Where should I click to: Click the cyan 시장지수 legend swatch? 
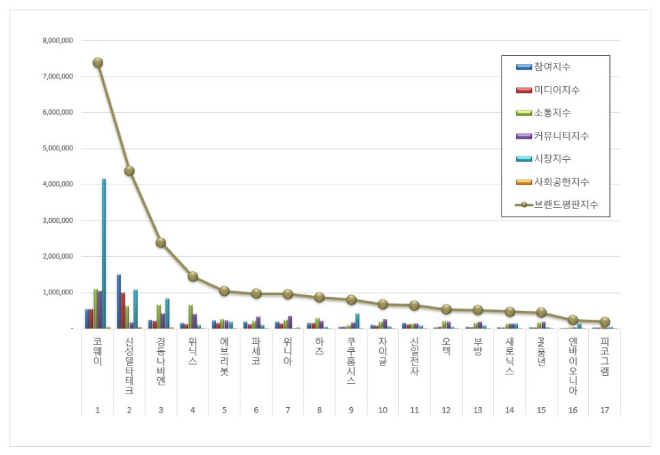click(x=523, y=159)
